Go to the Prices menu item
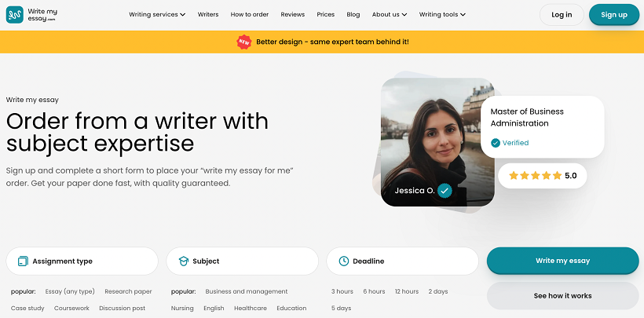This screenshot has width=644, height=318. (x=326, y=14)
